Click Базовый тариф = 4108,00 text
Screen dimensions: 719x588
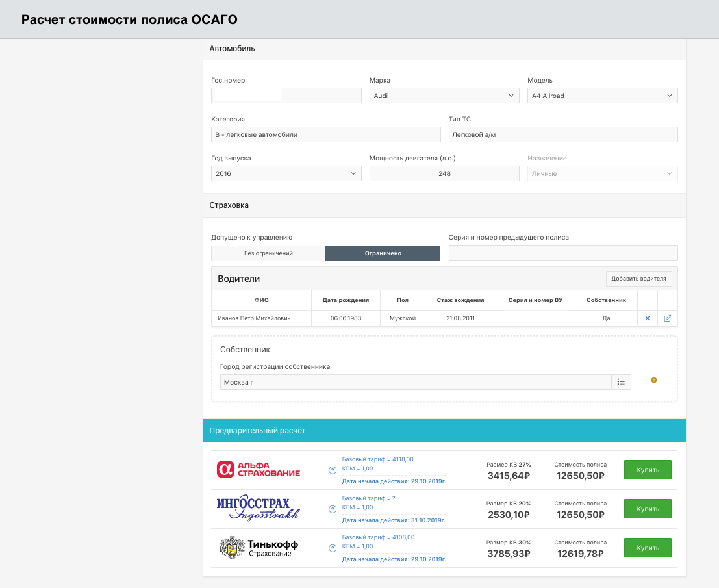coord(378,537)
